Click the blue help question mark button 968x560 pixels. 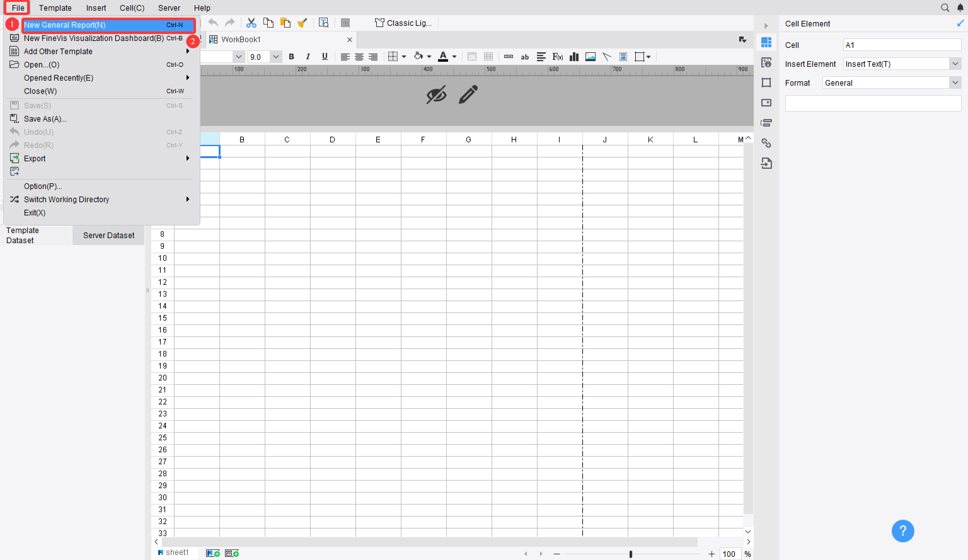click(x=903, y=531)
